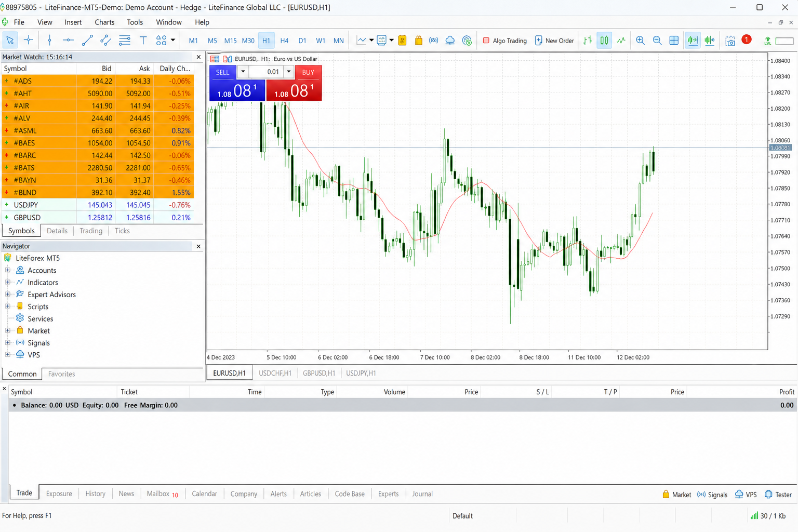Toggle chart shift from right border

tap(710, 40)
